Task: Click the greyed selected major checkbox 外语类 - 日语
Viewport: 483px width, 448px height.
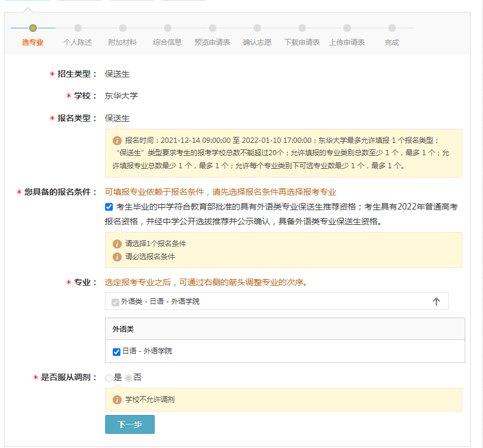Action: click(115, 302)
